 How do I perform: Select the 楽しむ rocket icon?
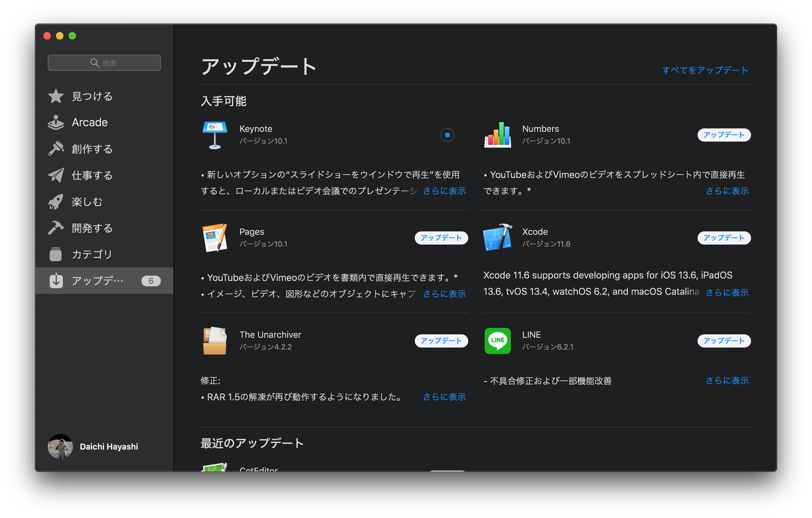56,202
